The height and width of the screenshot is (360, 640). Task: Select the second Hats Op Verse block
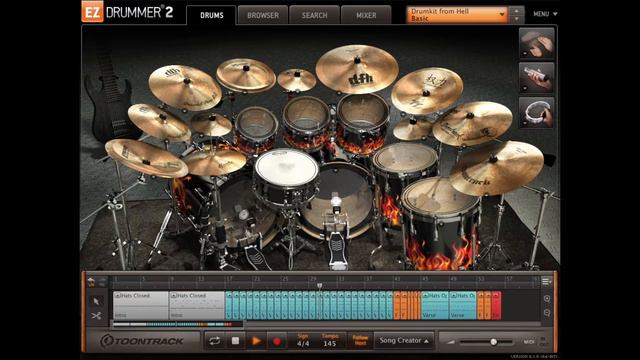click(x=463, y=305)
